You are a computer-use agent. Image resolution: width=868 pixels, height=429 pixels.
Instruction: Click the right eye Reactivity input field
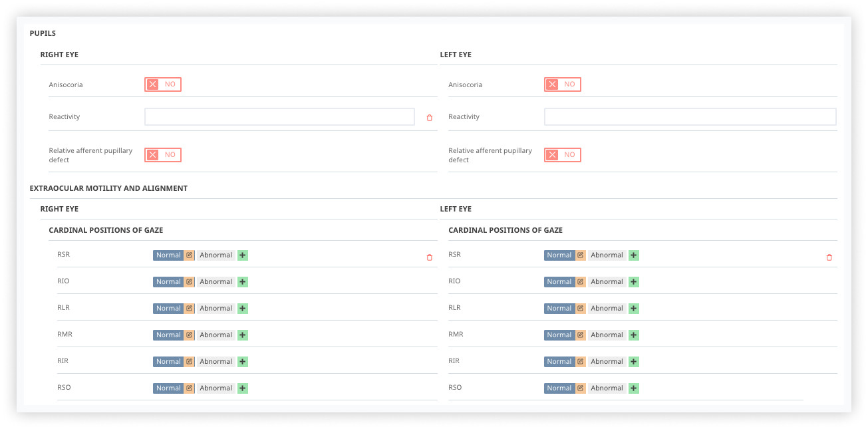coord(279,117)
